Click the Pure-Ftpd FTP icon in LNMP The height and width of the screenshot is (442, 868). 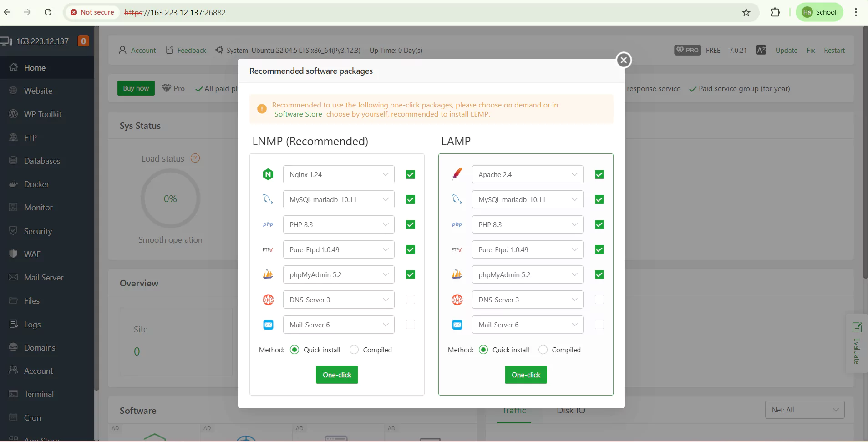(268, 249)
